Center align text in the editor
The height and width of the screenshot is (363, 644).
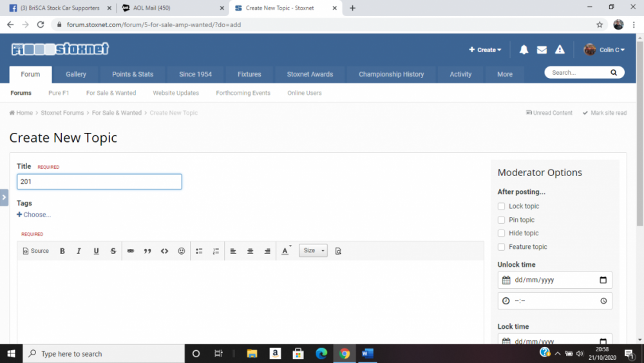[251, 251]
